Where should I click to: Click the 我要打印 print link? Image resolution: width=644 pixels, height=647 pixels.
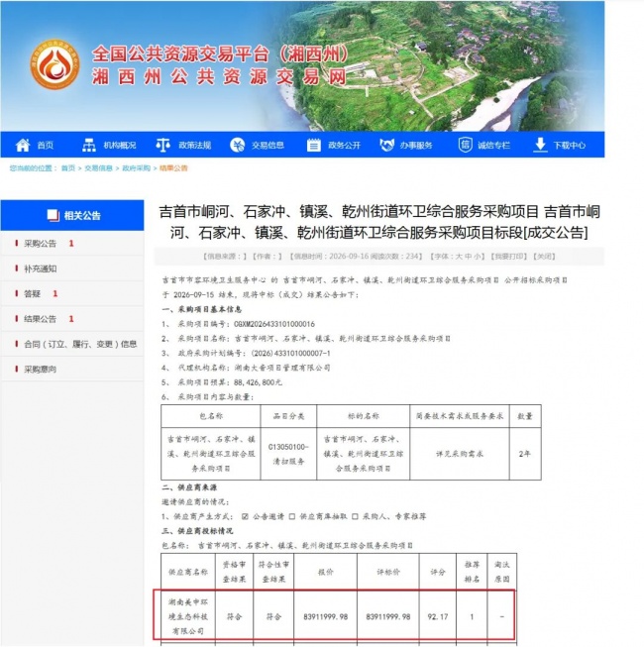tap(509, 257)
